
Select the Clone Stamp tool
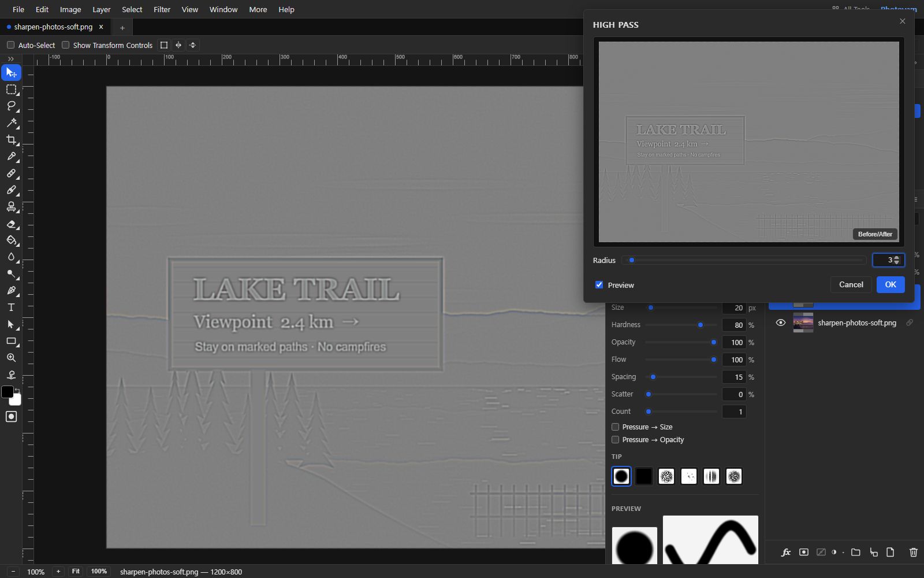click(11, 207)
